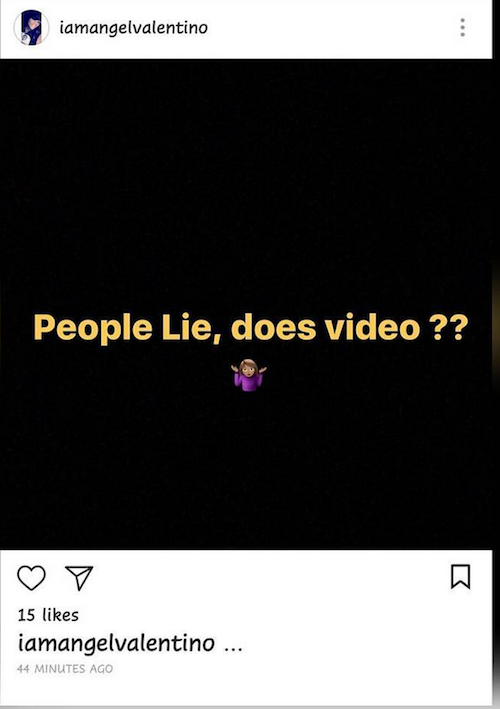
Task: Click the yellow 'People Lie, does video ??' text
Action: [250, 328]
